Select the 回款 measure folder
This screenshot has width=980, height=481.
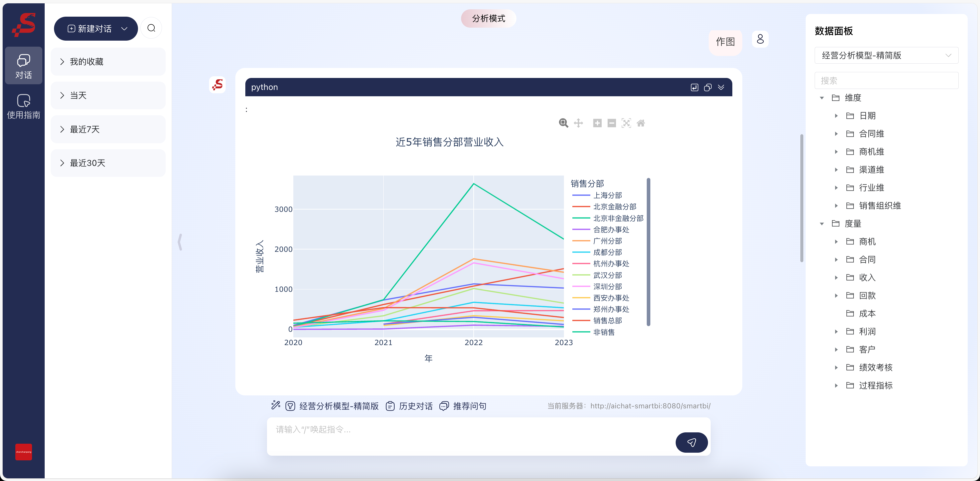(x=867, y=295)
